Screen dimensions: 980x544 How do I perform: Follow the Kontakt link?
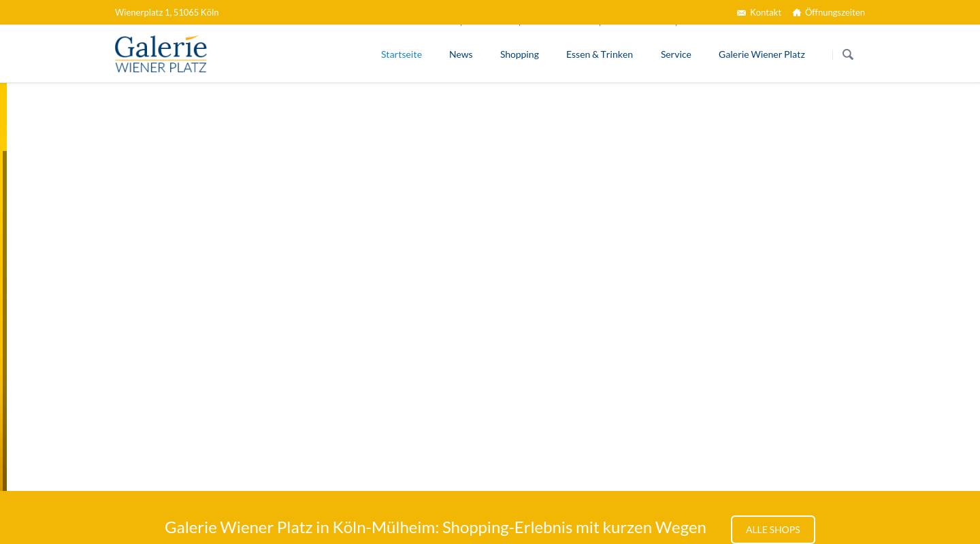pos(766,12)
